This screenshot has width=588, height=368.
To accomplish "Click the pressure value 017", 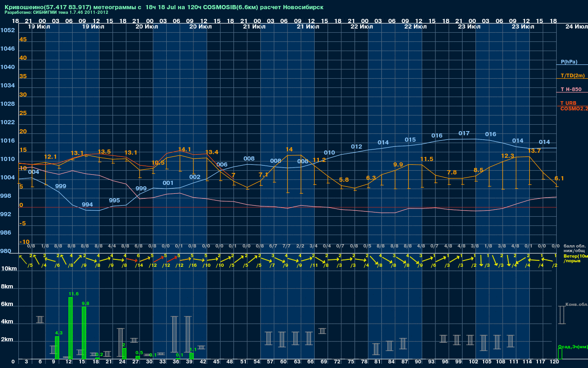I will tap(464, 133).
